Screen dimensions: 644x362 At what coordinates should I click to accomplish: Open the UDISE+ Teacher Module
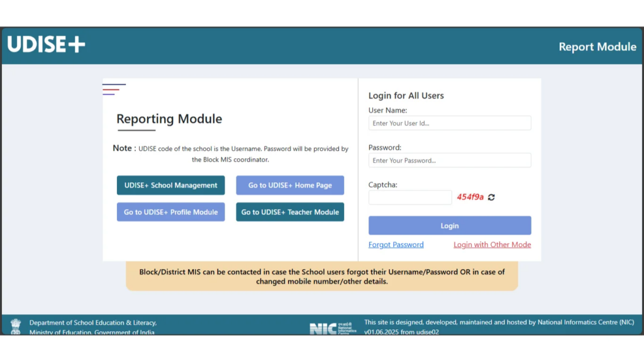pyautogui.click(x=290, y=212)
